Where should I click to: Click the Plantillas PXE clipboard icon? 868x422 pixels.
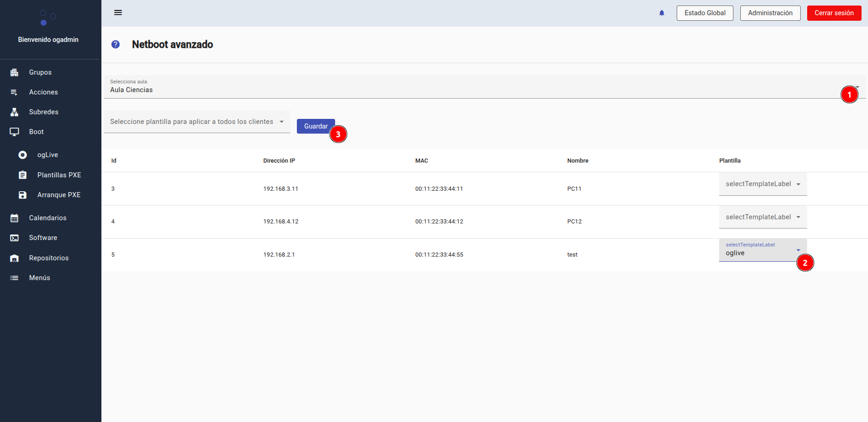point(23,175)
